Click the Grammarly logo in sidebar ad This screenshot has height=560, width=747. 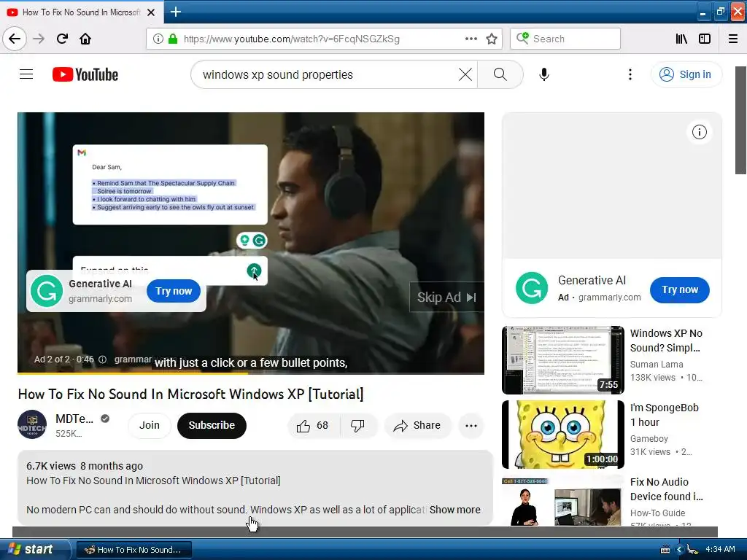point(532,288)
